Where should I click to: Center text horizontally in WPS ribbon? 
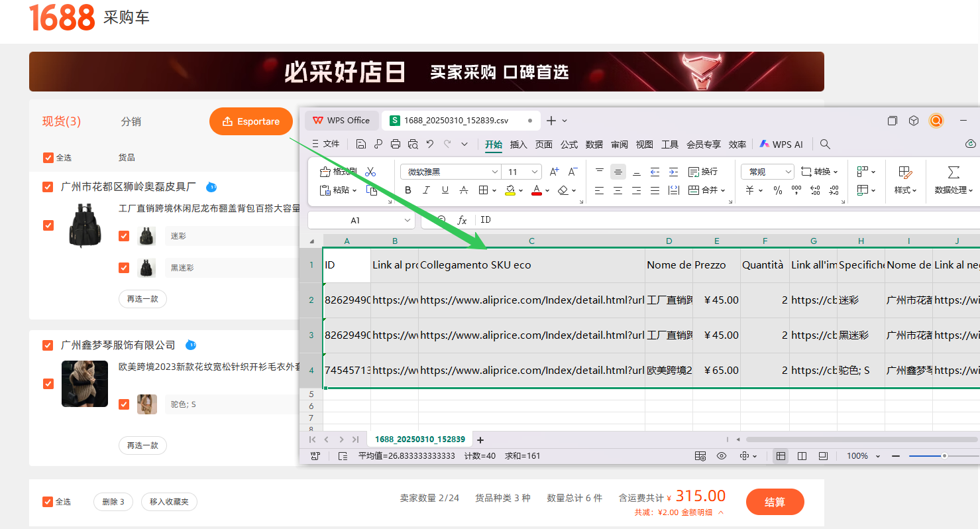click(x=618, y=190)
